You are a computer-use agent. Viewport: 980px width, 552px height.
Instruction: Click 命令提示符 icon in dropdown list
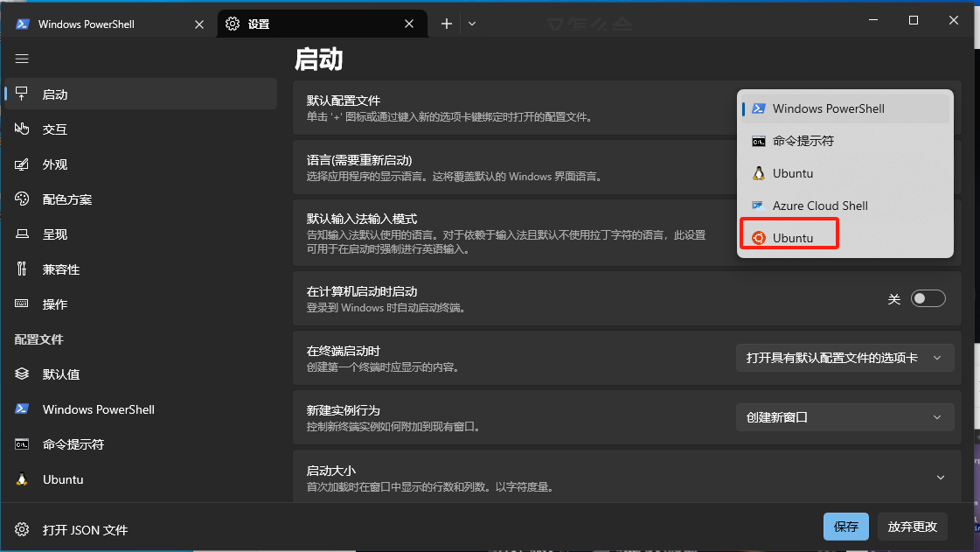[x=758, y=142]
